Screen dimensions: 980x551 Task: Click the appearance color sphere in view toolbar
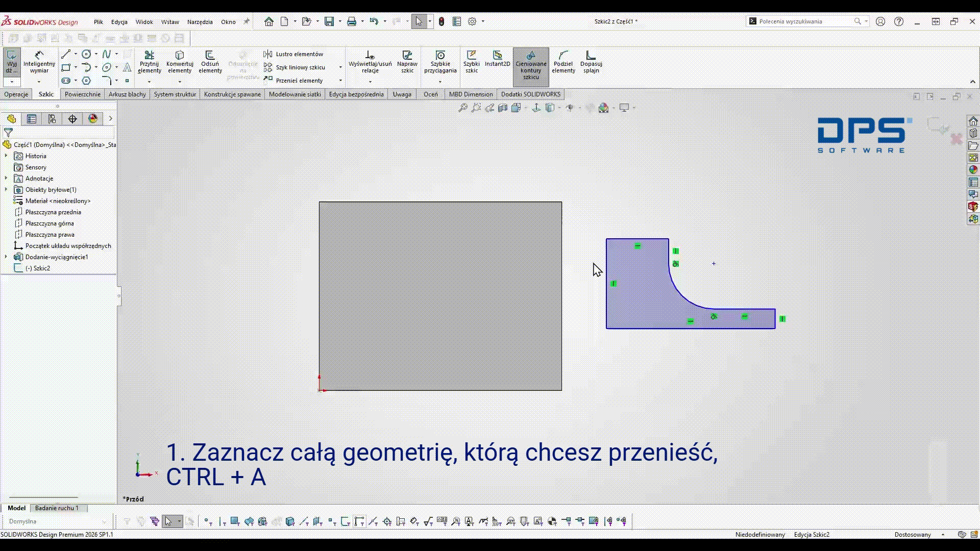click(x=603, y=108)
